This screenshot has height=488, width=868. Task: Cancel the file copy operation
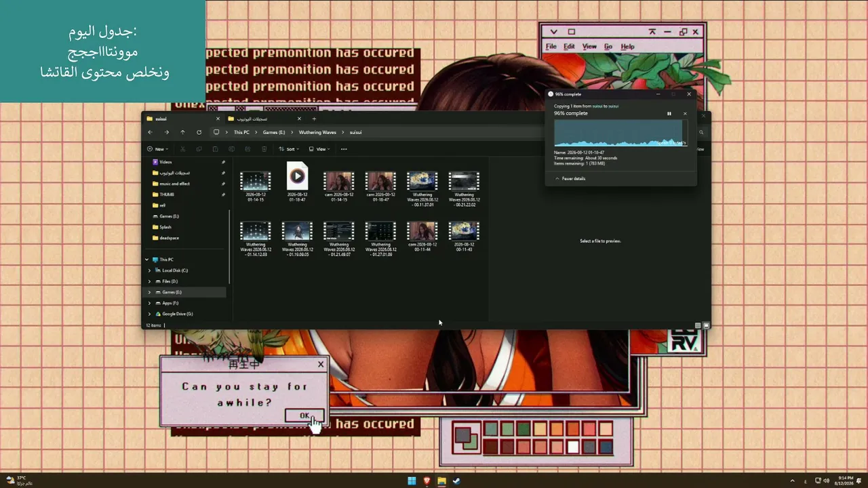(685, 114)
